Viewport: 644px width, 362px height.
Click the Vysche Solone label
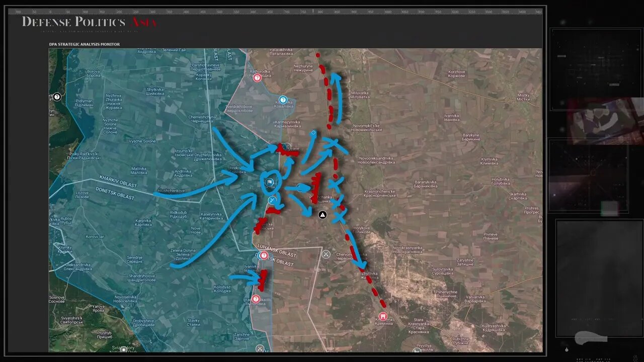click(x=142, y=141)
